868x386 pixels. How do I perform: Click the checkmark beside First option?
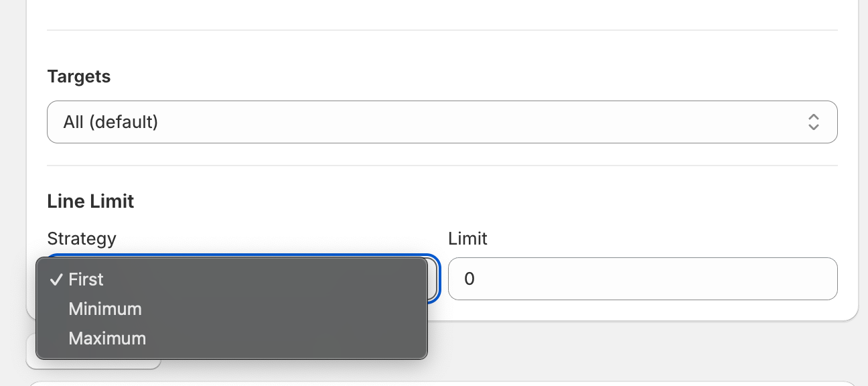tap(56, 279)
